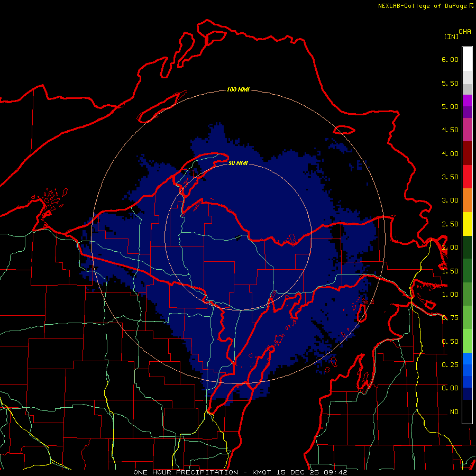
Task: Click the 50 NMI range ring label
Action: tap(238, 163)
